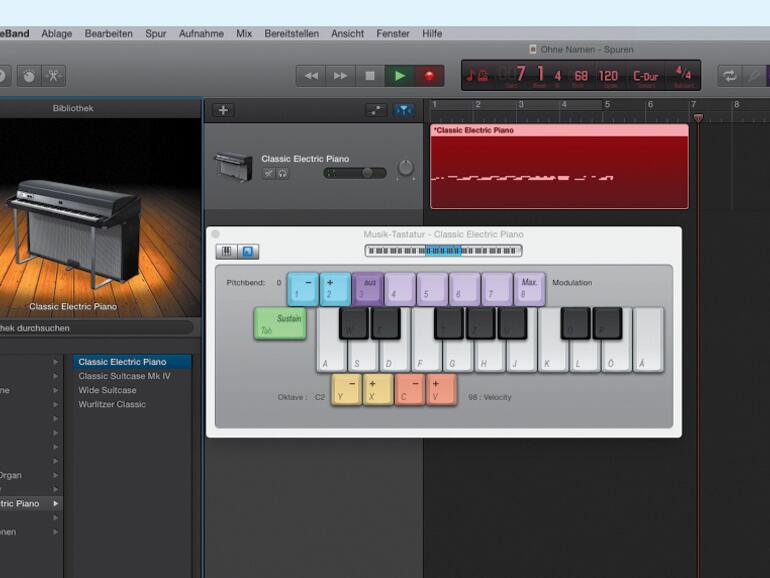Play the white key labeled H
770x578 pixels.
point(489,356)
